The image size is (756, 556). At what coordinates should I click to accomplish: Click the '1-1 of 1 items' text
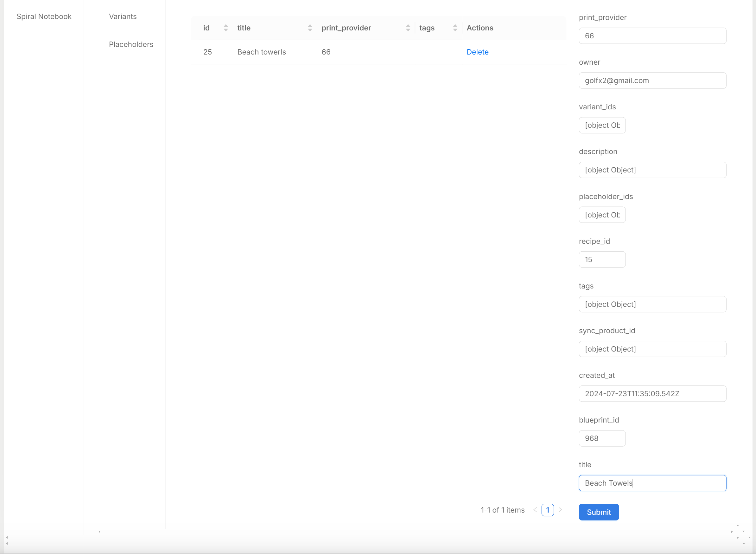point(502,510)
